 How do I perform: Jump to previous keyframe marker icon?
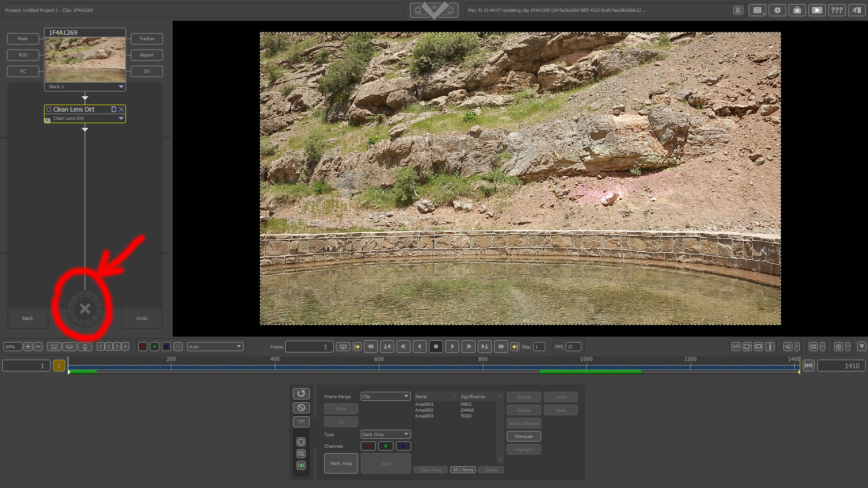(357, 347)
